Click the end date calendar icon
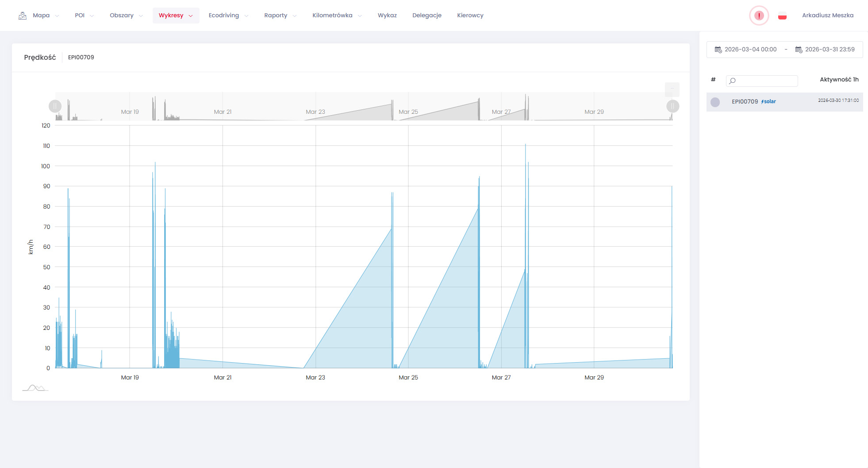This screenshot has height=468, width=868. (x=799, y=50)
